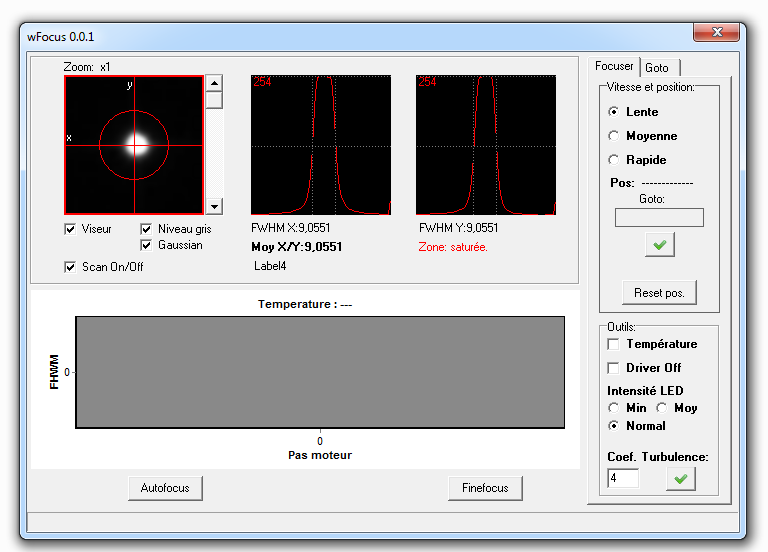The height and width of the screenshot is (552, 768).
Task: Click the FWHM X profile graph
Action: pyautogui.click(x=321, y=145)
